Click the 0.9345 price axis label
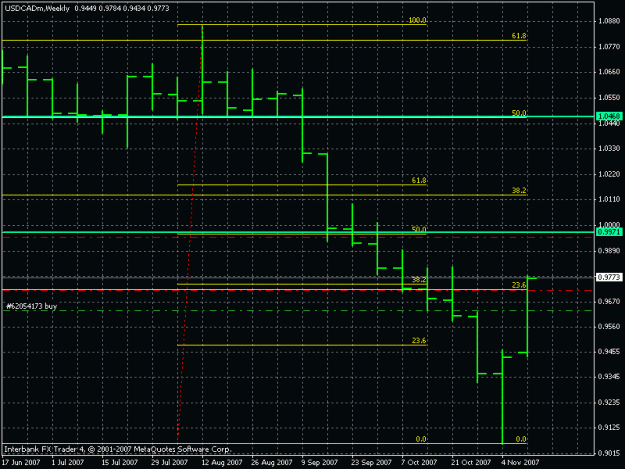625x469 pixels. tap(609, 377)
